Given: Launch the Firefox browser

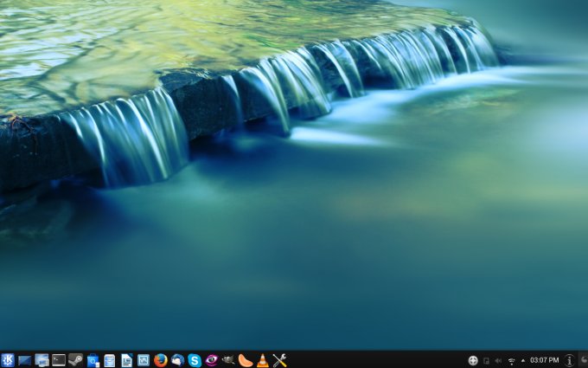Looking at the screenshot, I should (160, 360).
